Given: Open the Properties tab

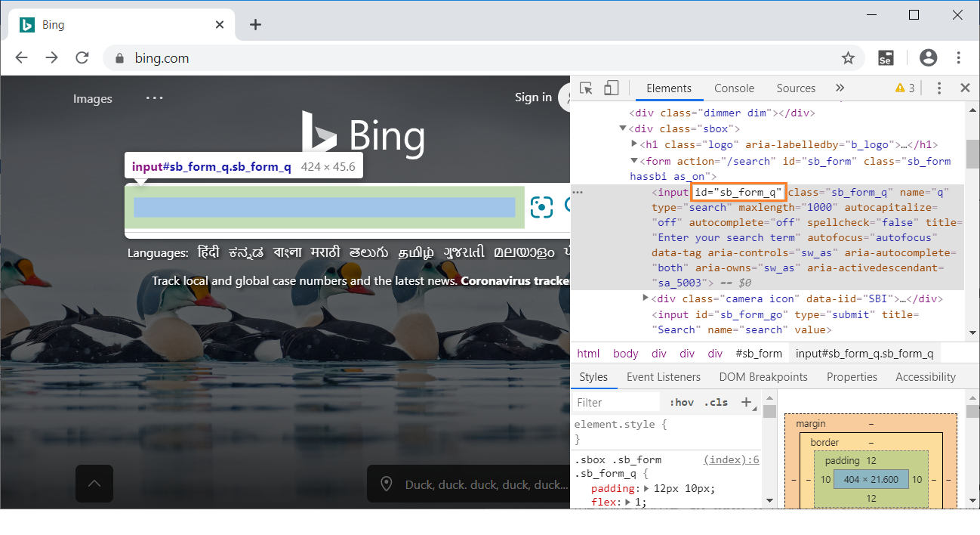Looking at the screenshot, I should tap(852, 377).
